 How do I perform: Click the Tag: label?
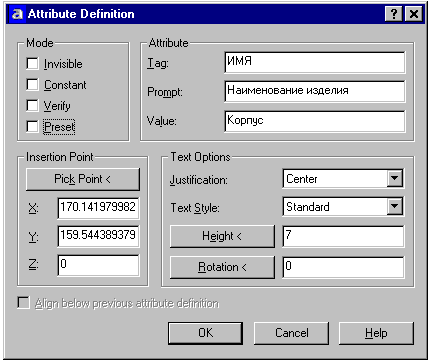click(158, 63)
